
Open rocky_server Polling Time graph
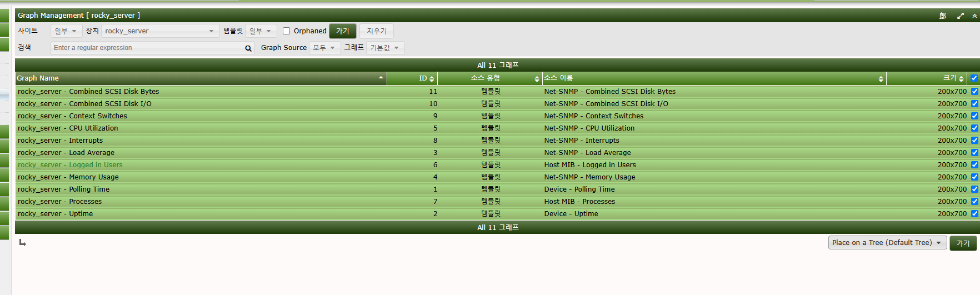pos(64,189)
